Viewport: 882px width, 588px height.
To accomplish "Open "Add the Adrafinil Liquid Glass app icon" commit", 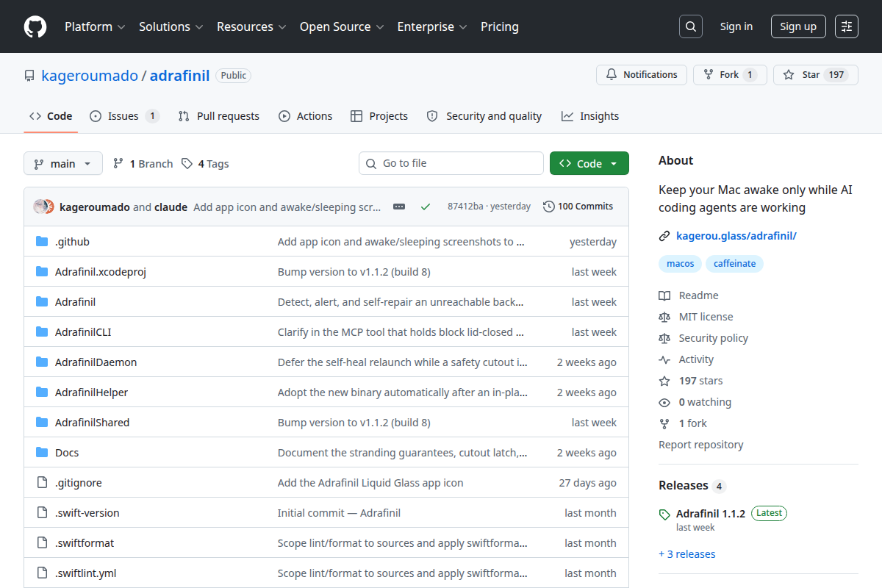I will [x=370, y=483].
